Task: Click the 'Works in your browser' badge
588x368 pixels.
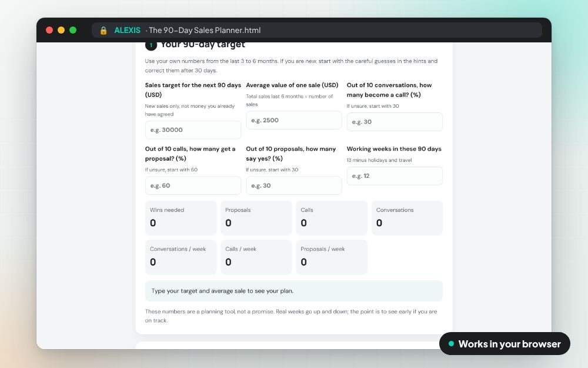Action: point(505,344)
